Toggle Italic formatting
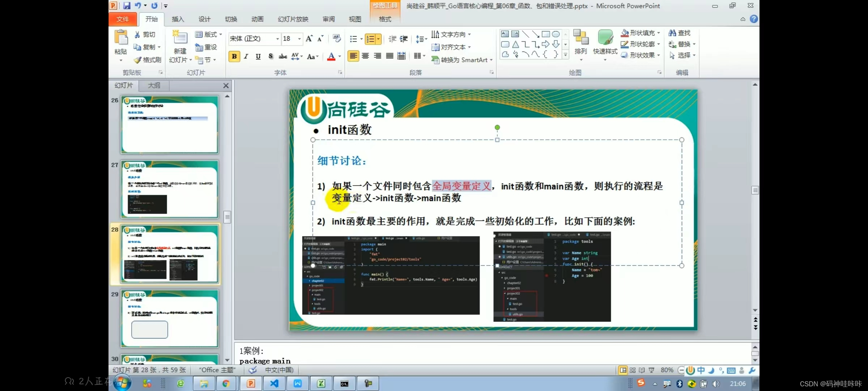Image resolution: width=868 pixels, height=391 pixels. pyautogui.click(x=246, y=56)
